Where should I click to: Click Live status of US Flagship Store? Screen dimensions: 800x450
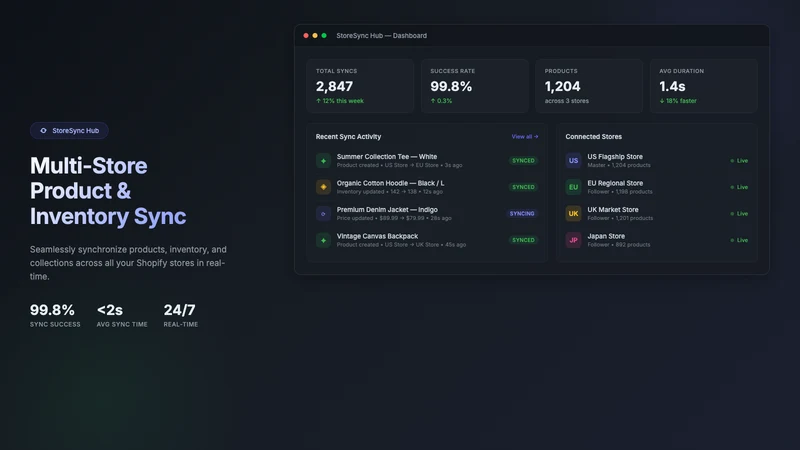pyautogui.click(x=739, y=161)
